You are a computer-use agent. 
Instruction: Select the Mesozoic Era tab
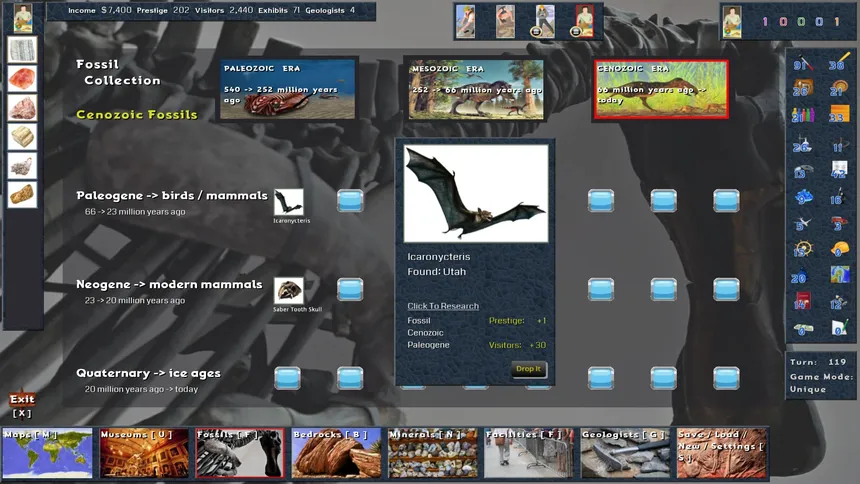(x=476, y=89)
